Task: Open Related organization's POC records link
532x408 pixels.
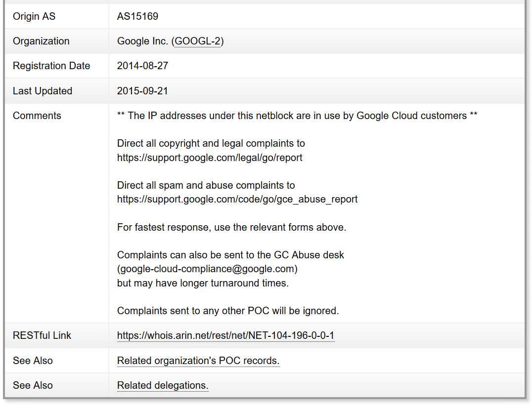Action: (198, 361)
